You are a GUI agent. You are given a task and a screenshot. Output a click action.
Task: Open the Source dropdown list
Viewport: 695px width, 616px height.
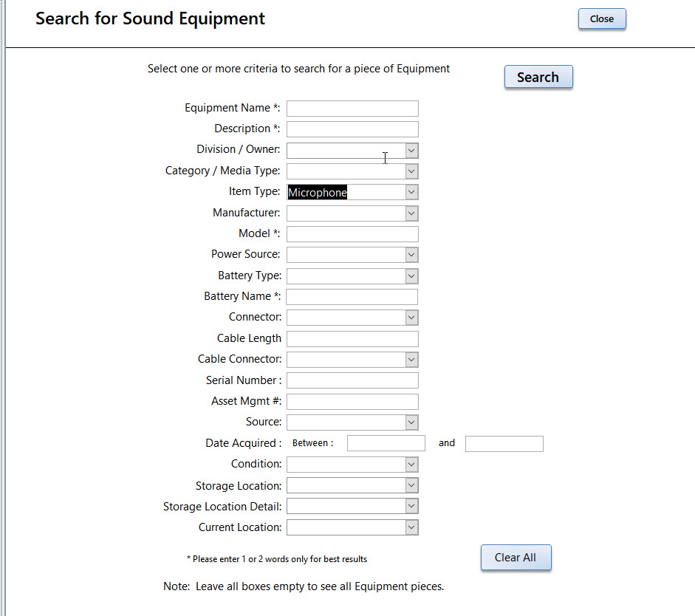pyautogui.click(x=411, y=422)
